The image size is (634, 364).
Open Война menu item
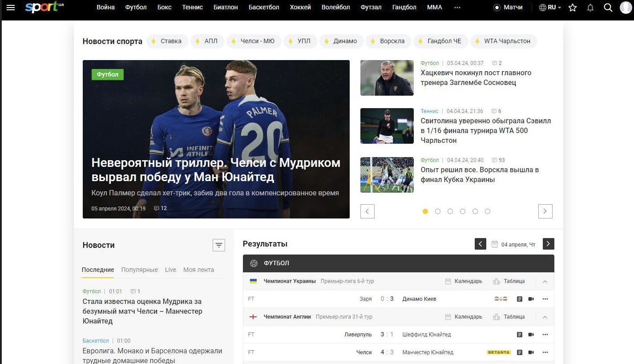pos(105,8)
